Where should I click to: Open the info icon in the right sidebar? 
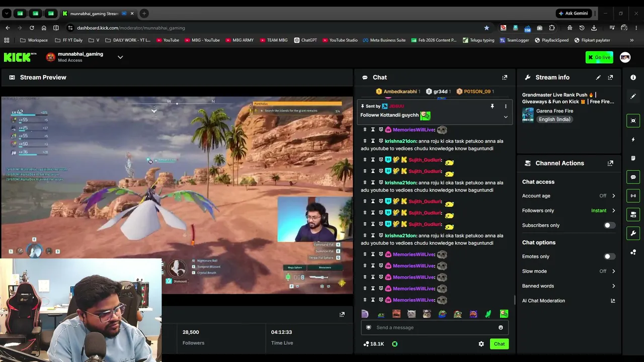633,77
